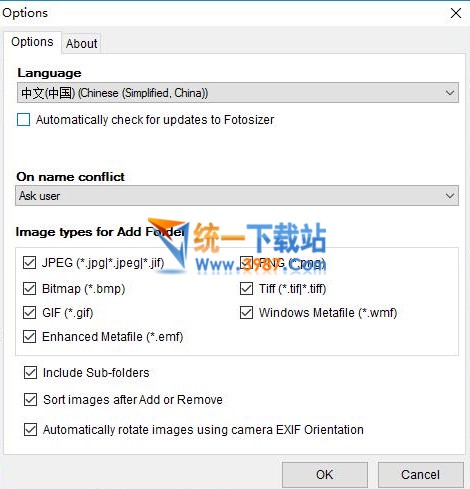Disable automatic EXIF orientation rotation
Image resolution: width=470 pixels, height=489 pixels.
click(30, 429)
